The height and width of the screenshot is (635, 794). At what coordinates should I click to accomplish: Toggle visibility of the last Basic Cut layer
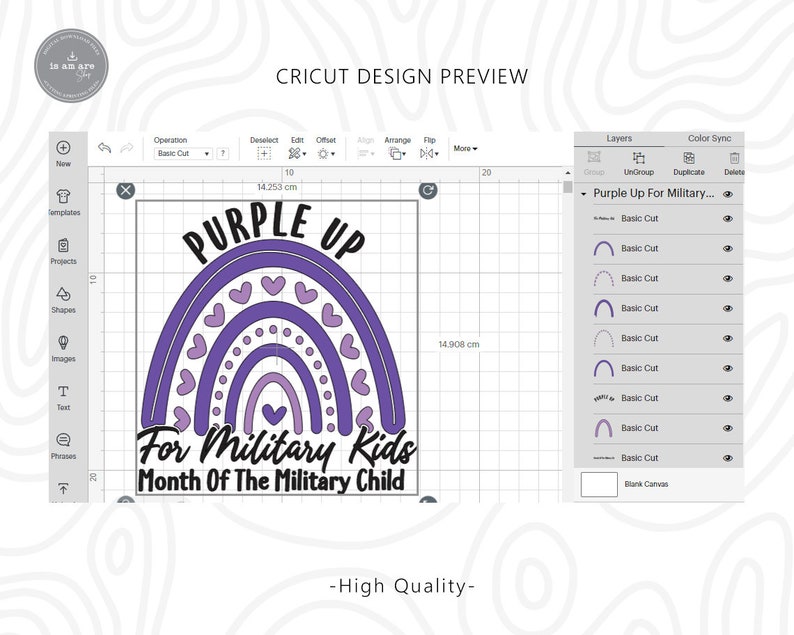point(728,458)
